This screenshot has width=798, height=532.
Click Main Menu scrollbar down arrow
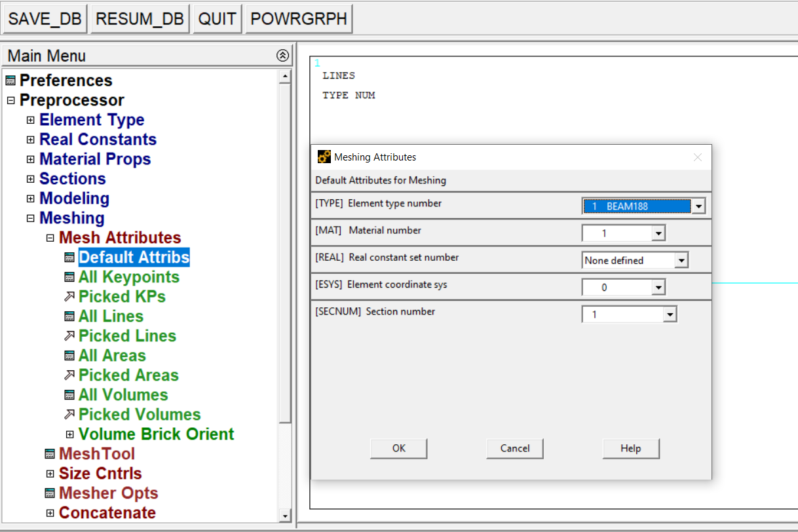[x=284, y=516]
